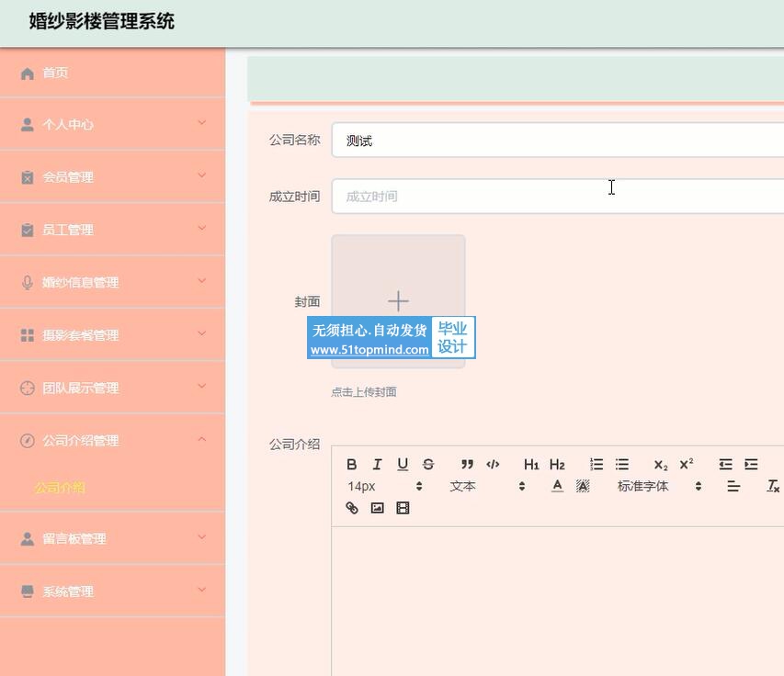The height and width of the screenshot is (676, 784).
Task: Insert an image in the editor
Action: 377,508
